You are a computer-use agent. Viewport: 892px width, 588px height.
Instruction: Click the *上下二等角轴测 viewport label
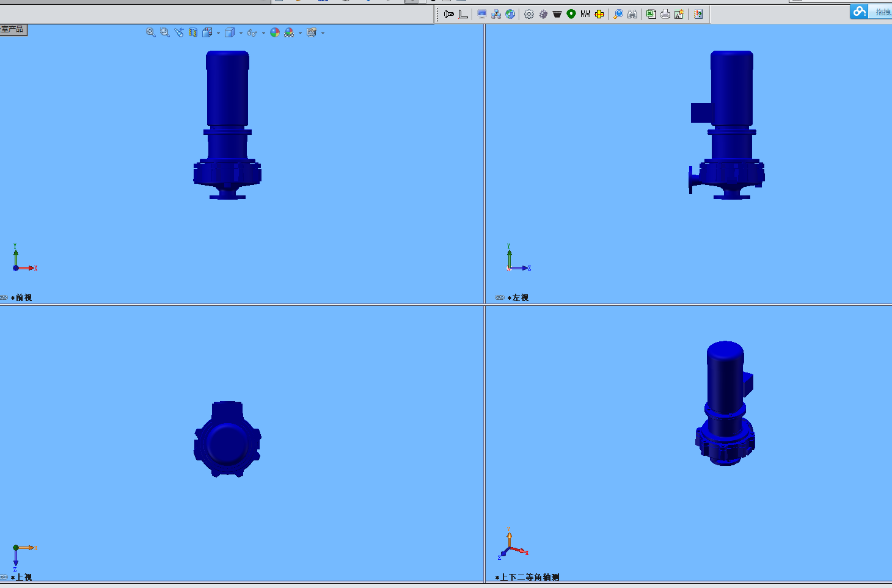(x=527, y=577)
